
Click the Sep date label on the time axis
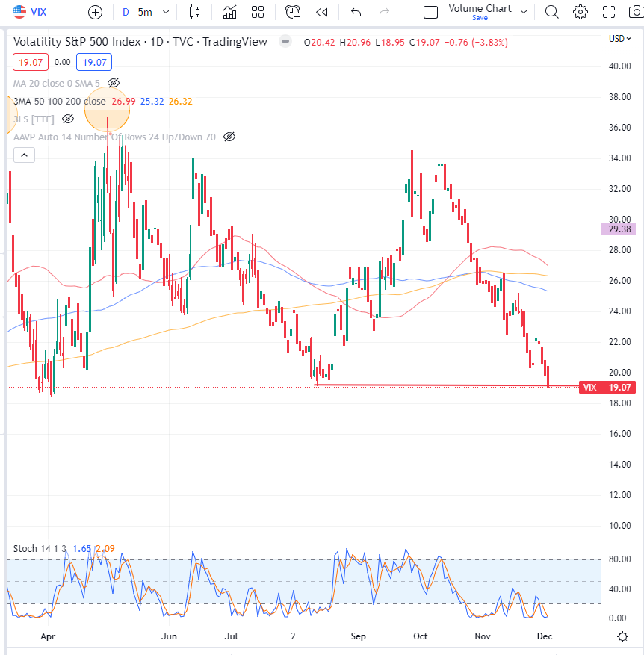(x=358, y=636)
